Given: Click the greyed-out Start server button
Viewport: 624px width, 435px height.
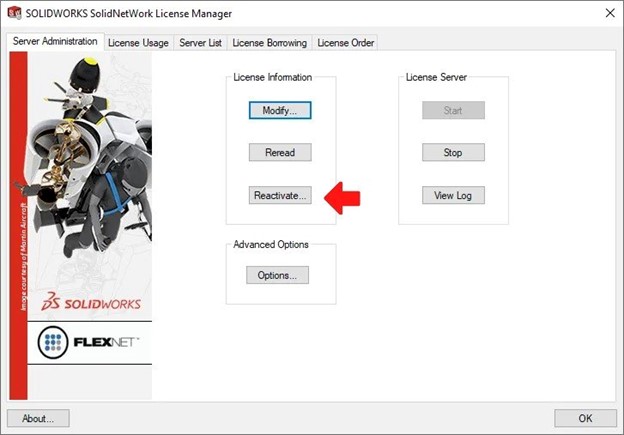Looking at the screenshot, I should pyautogui.click(x=452, y=110).
